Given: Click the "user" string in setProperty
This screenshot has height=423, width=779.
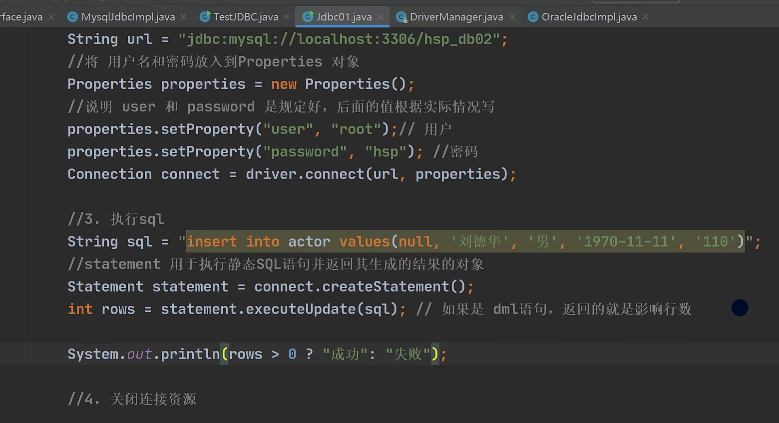Looking at the screenshot, I should [288, 129].
